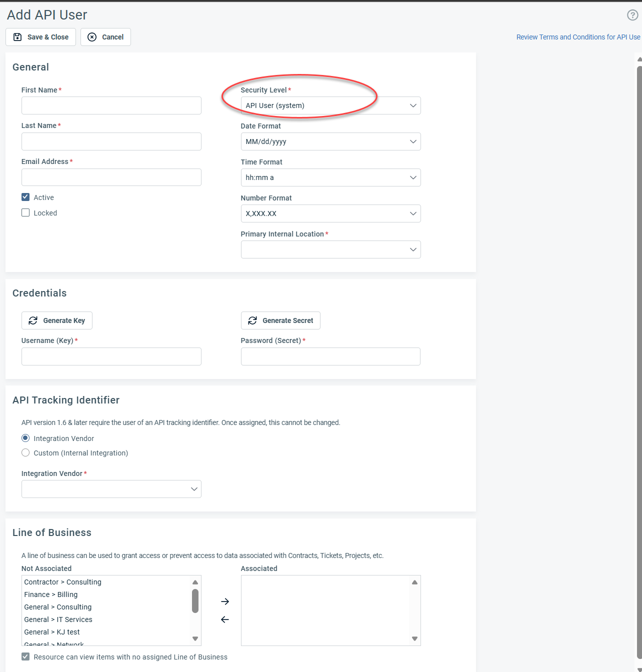Select Custom (Internal Integration) radio option
Screen dimensions: 642x672
[25, 452]
